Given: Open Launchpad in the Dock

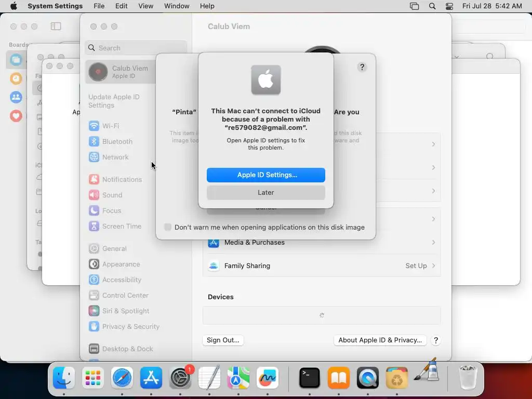Looking at the screenshot, I should point(93,378).
